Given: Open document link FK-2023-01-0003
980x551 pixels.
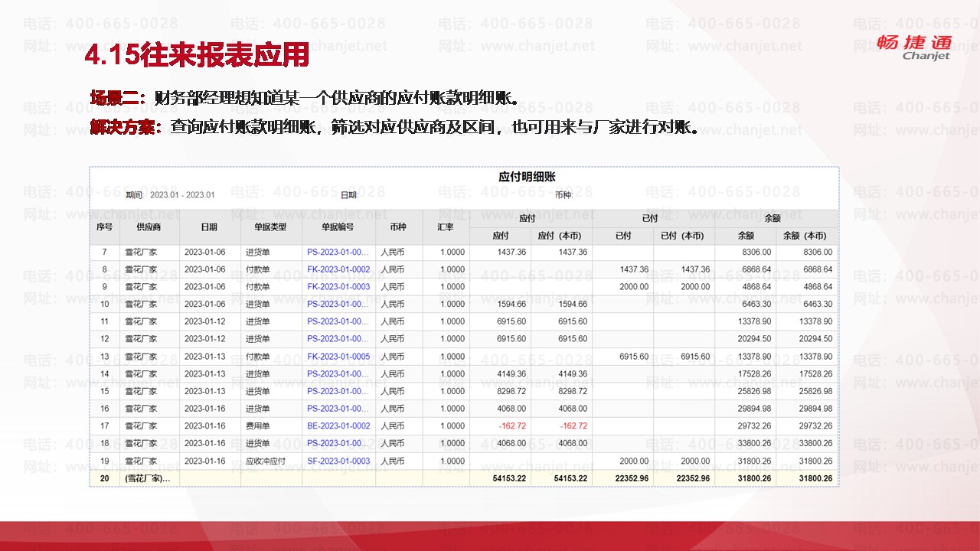Looking at the screenshot, I should (x=338, y=287).
